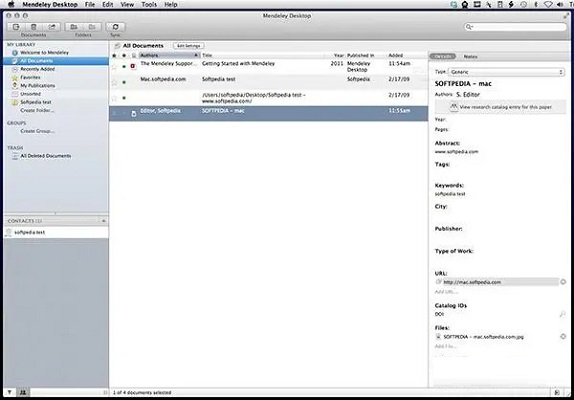
Task: Toggle details pane icon in bottom right
Action: click(557, 392)
